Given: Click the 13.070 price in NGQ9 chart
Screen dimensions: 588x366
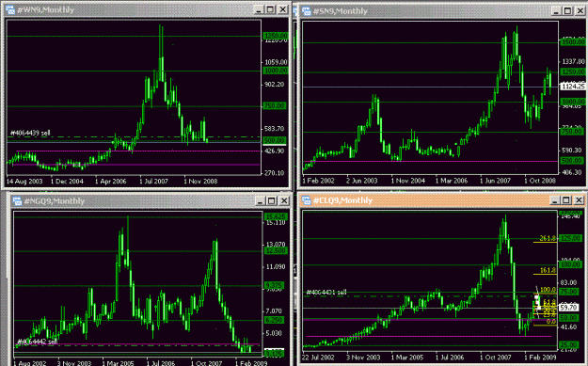Looking at the screenshot, I should pos(276,245).
